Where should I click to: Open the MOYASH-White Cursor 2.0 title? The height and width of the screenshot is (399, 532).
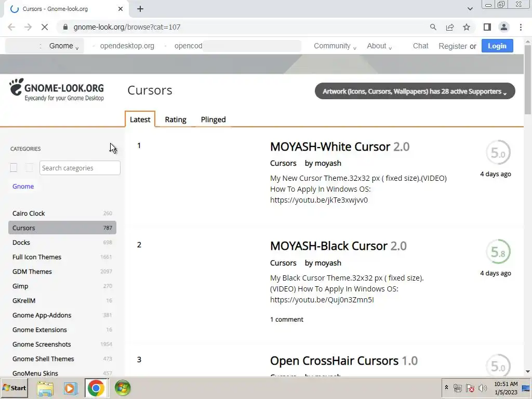point(340,147)
